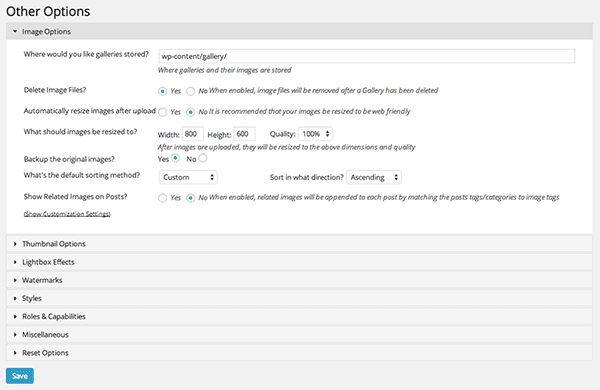Select No for backup original images
600x390 pixels.
pos(203,158)
